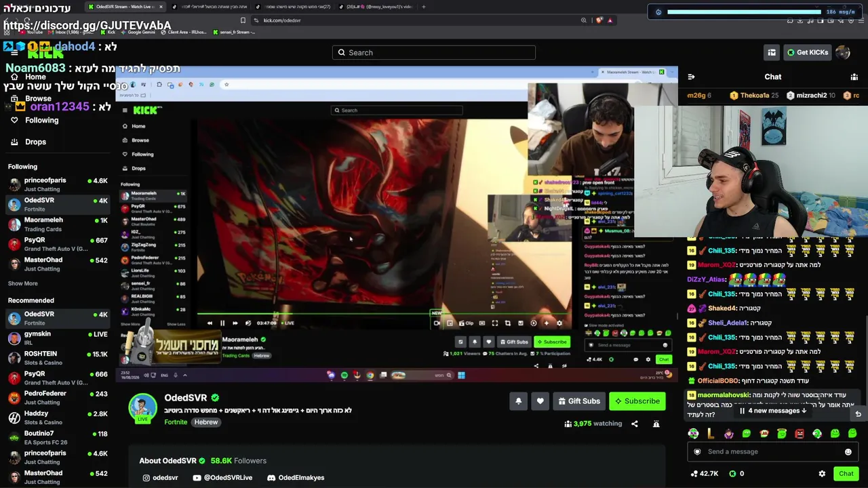Click username OfficialBOBO in chat
Viewport: 868px width, 488px height.
coord(717,381)
